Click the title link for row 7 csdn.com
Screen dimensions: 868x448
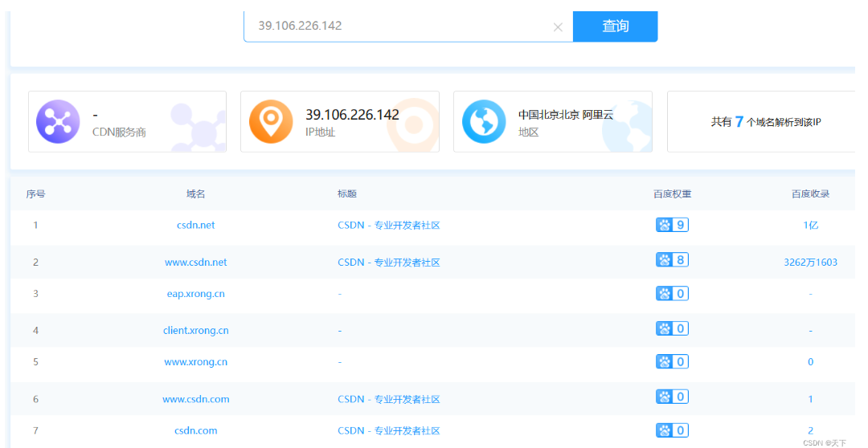389,431
